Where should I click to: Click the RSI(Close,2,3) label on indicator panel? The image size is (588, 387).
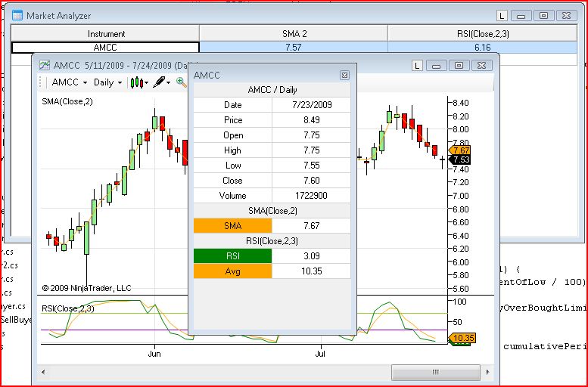coord(68,308)
